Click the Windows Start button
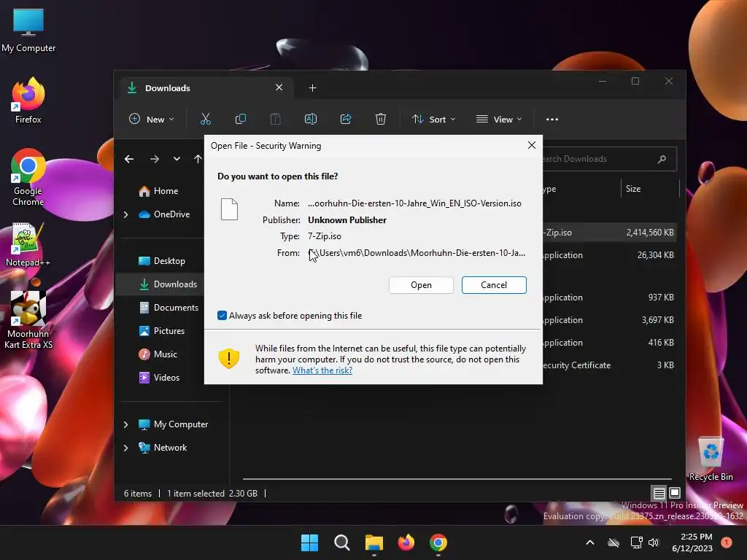 (309, 542)
